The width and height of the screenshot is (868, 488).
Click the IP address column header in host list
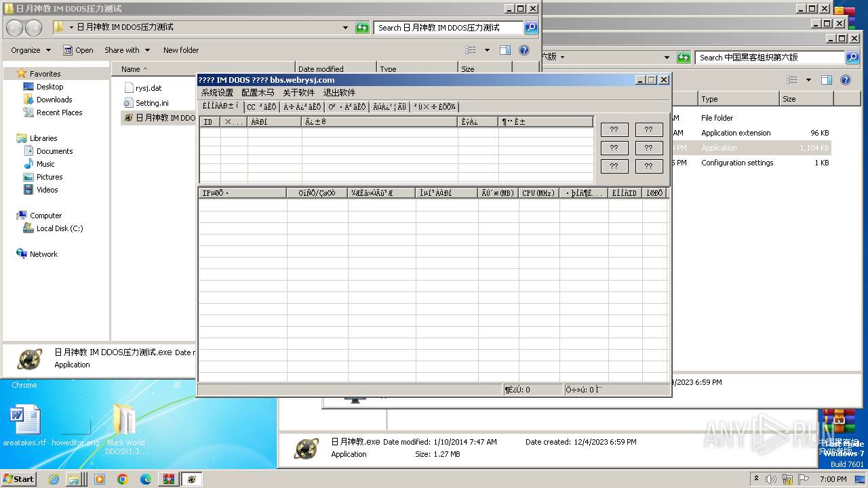click(243, 193)
